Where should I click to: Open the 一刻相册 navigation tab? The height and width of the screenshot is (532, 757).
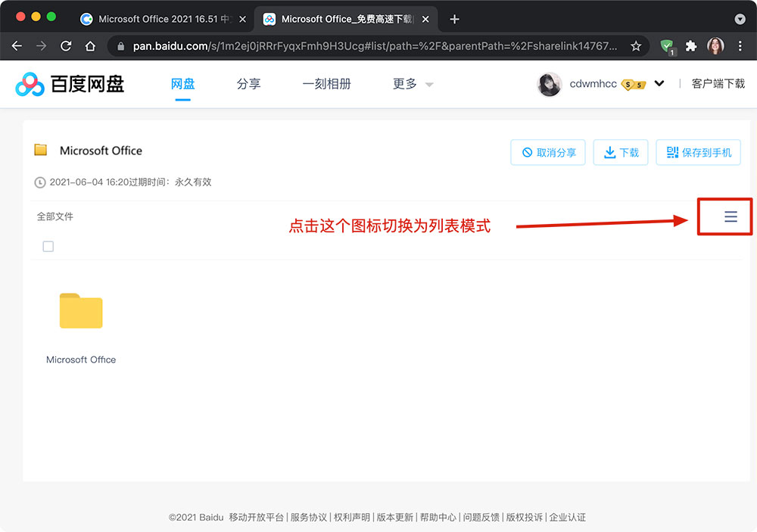click(x=327, y=84)
